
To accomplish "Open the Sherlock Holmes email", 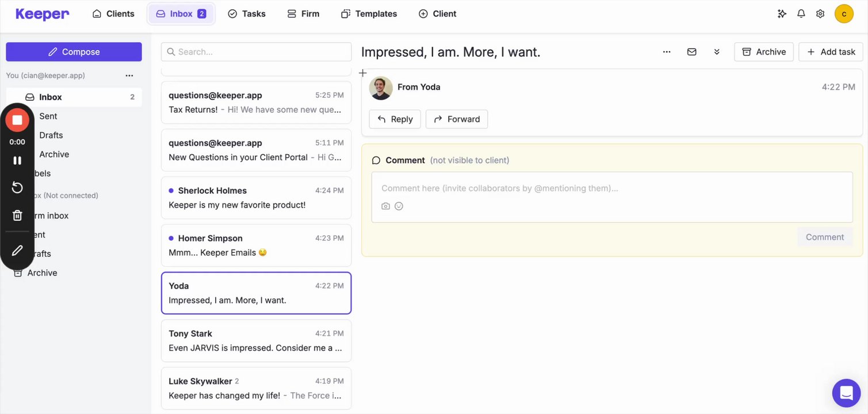I will click(256, 198).
